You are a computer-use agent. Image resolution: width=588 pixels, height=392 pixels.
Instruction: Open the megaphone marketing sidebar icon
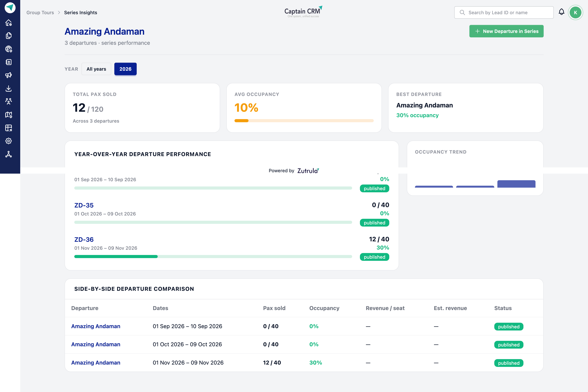coord(9,75)
